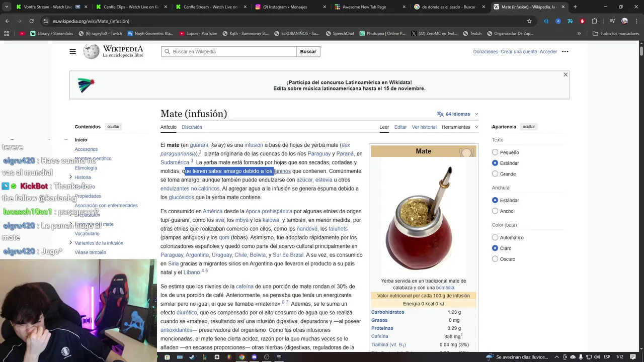Click the Wikipedia search input field
The image size is (644, 362).
click(229, 52)
